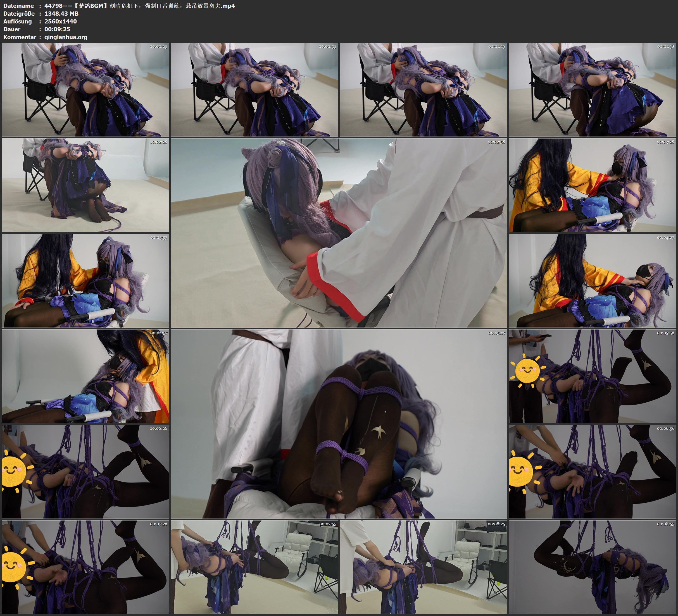Click the thumbnail timestamped 00:05:56
Screen dimensions: 678x616
[x=593, y=376]
